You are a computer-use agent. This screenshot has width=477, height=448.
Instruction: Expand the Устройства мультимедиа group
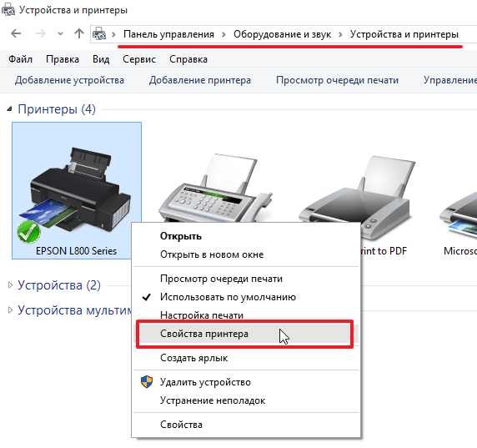10,310
